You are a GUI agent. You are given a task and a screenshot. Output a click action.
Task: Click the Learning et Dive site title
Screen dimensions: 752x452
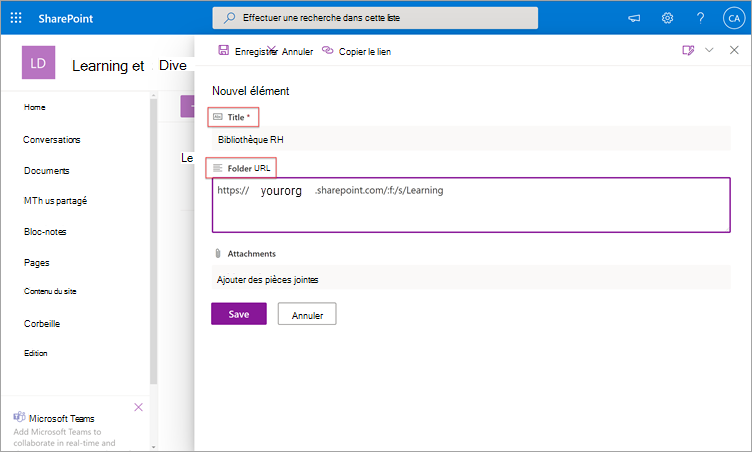click(129, 66)
